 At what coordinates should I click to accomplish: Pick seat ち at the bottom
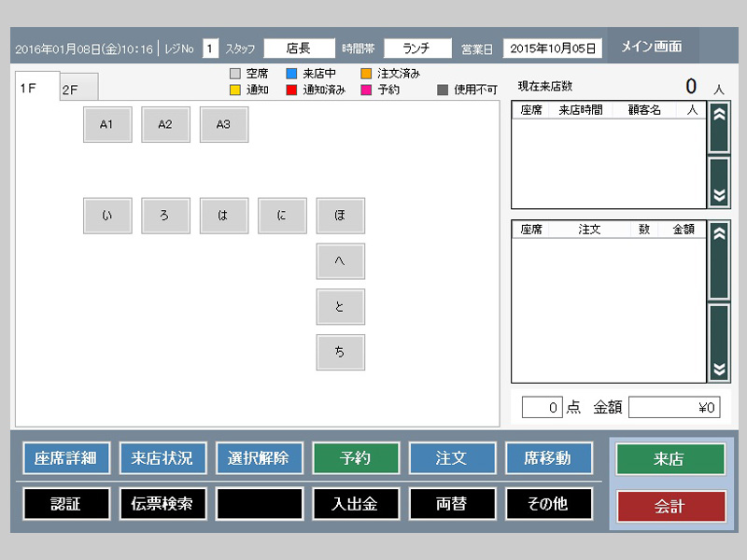340,352
